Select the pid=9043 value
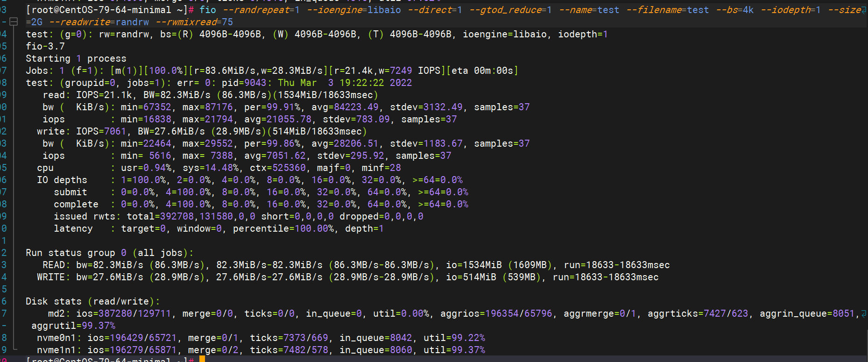 click(244, 83)
